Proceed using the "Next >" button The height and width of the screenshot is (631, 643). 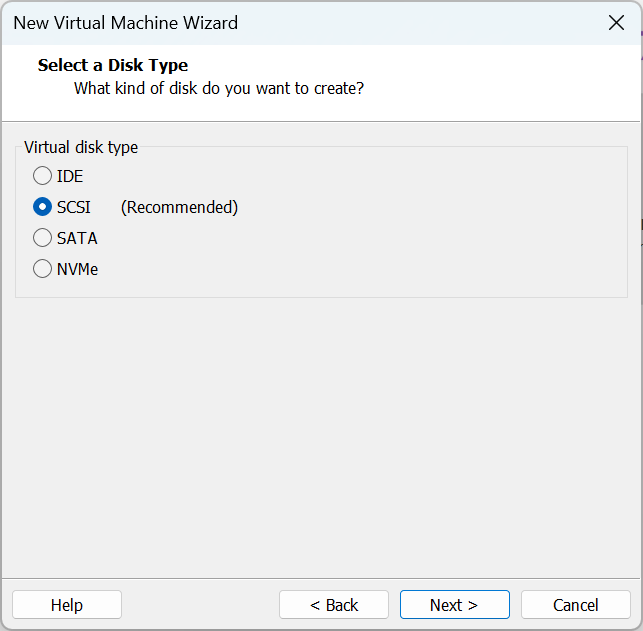pyautogui.click(x=454, y=605)
